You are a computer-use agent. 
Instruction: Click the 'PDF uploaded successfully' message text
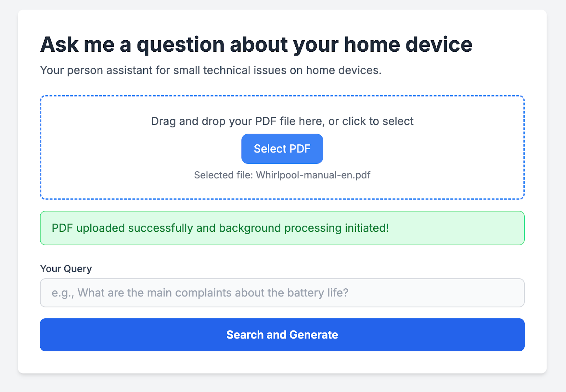[x=122, y=228]
